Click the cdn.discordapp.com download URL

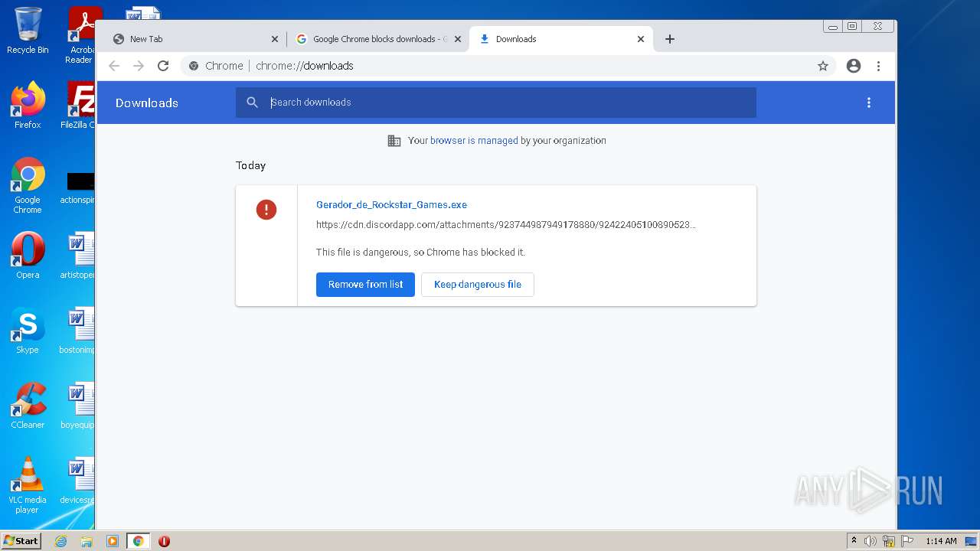tap(506, 225)
